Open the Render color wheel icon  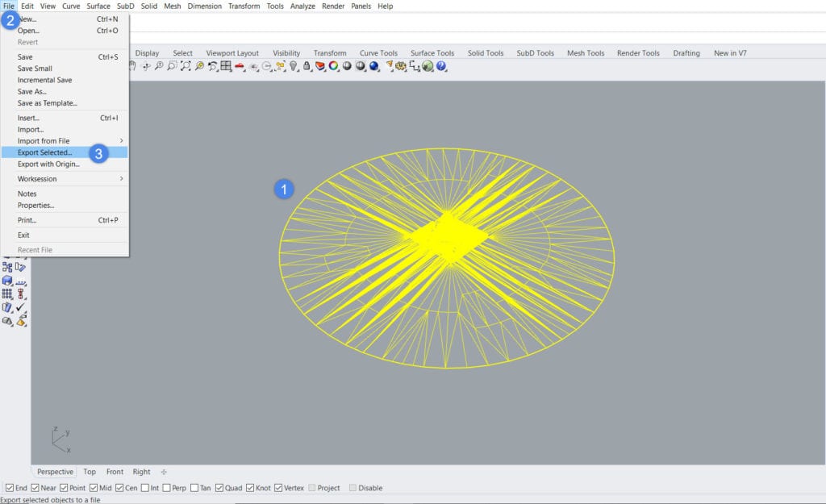332,68
